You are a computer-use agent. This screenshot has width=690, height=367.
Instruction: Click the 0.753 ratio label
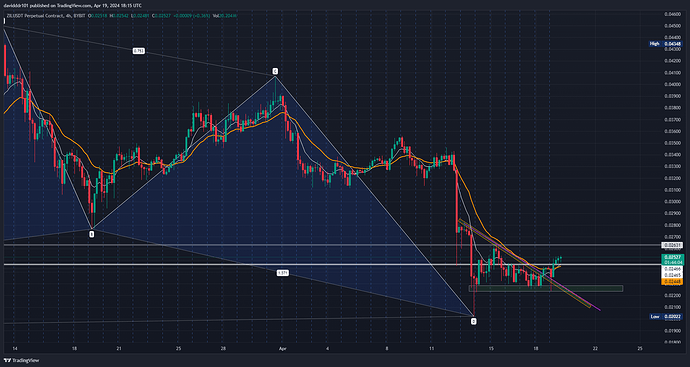click(138, 51)
